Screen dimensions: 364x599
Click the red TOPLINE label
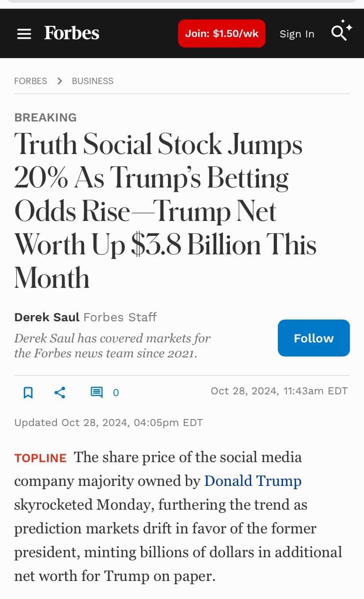click(40, 458)
